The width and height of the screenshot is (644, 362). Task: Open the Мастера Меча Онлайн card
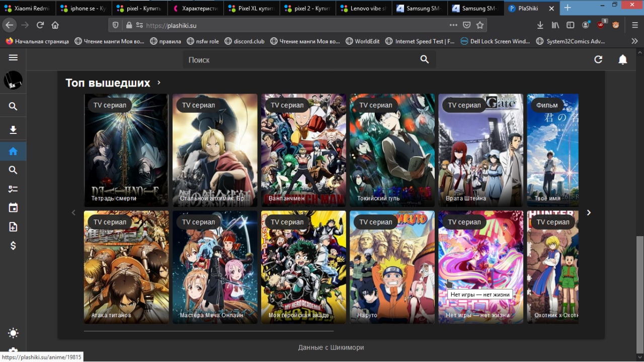(215, 267)
